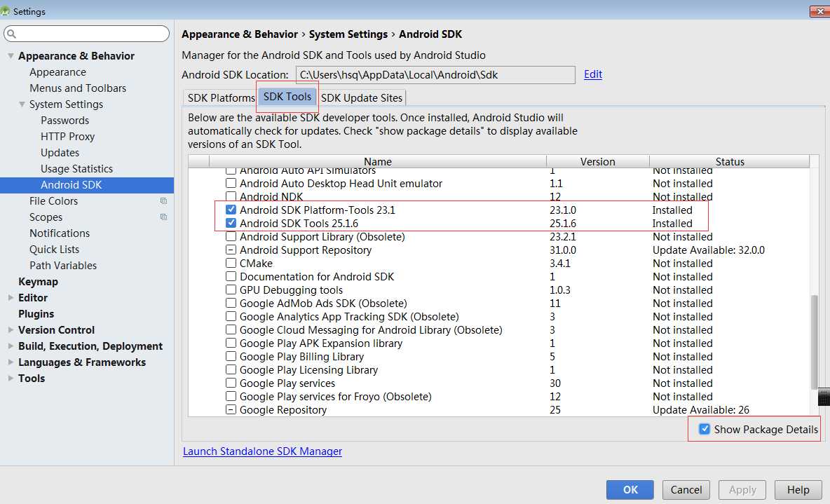Open the Keymap settings page
Viewport: 830px width, 504px height.
38,282
